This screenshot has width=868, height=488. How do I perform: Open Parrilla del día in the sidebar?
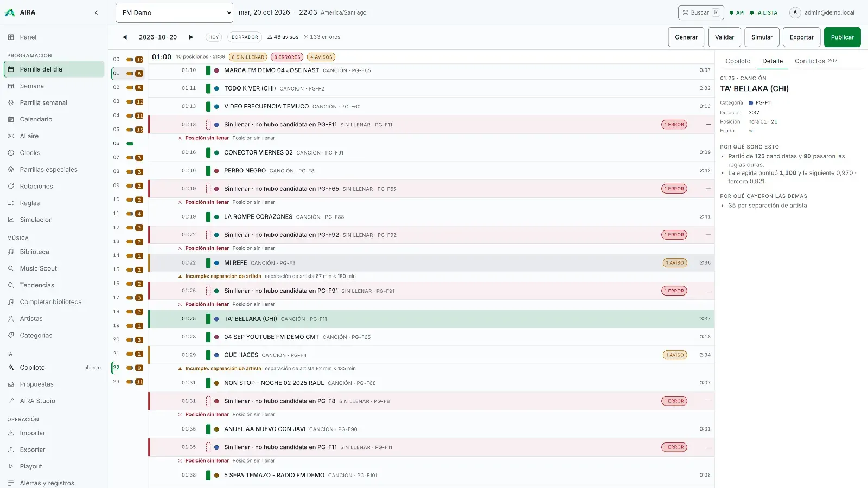(x=54, y=69)
